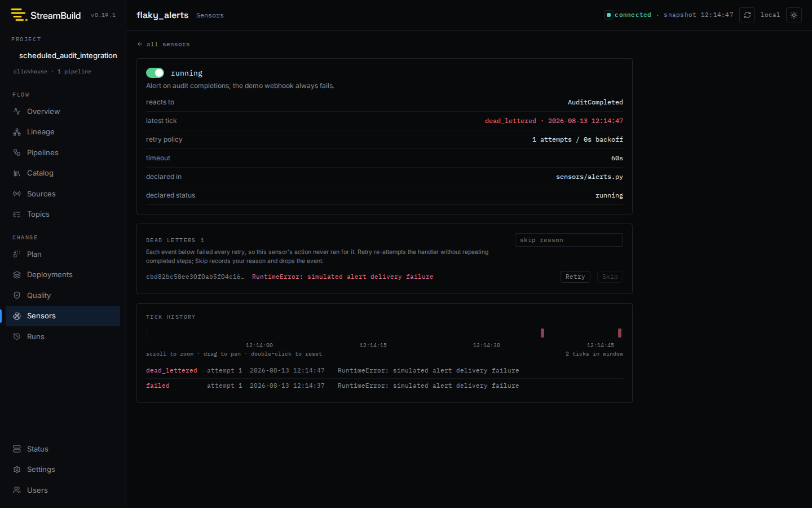
Task: Open the Runs page
Action: click(63, 336)
